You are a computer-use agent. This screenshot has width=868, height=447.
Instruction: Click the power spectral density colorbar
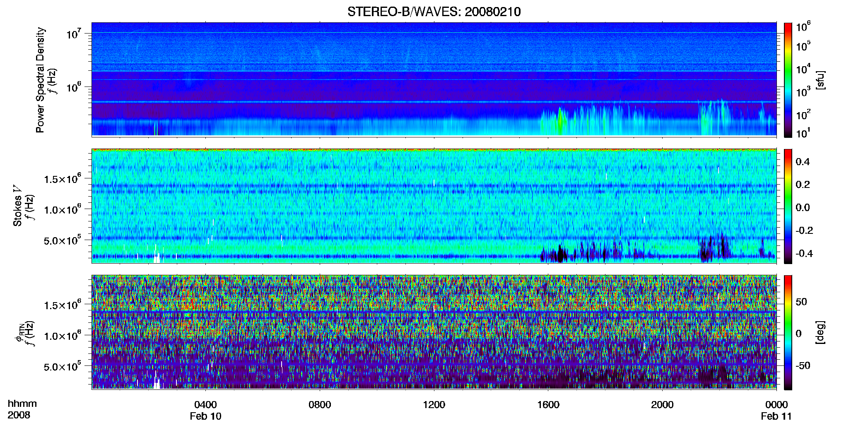click(x=788, y=80)
